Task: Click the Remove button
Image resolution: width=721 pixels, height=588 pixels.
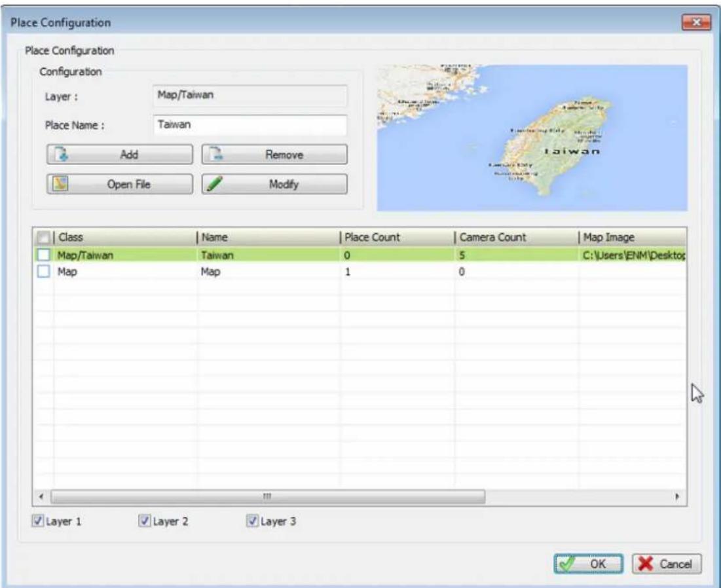Action: (x=274, y=155)
